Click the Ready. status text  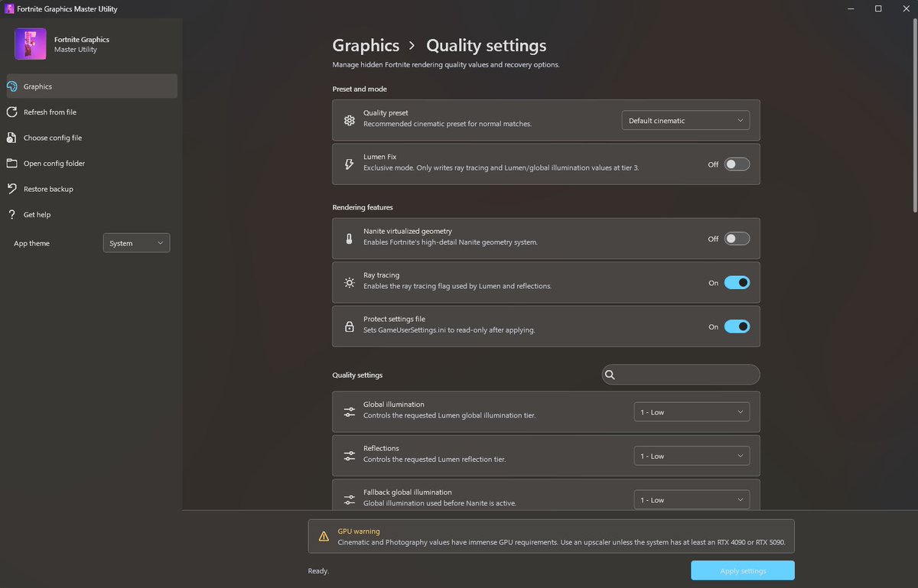pos(318,570)
